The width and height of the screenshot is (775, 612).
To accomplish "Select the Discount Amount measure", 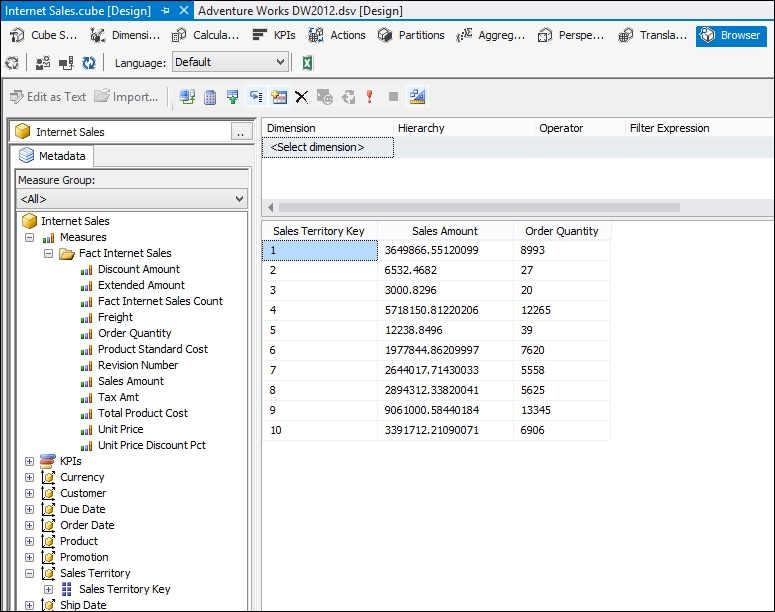I will point(139,269).
